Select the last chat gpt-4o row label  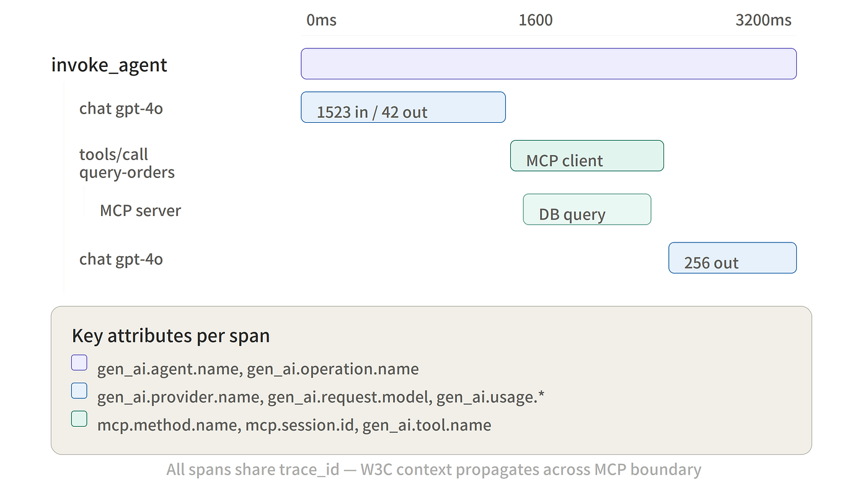[x=121, y=259]
